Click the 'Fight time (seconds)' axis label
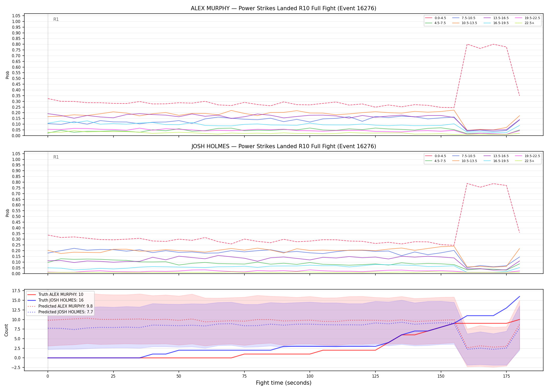The width and height of the screenshot is (549, 392). 284,383
